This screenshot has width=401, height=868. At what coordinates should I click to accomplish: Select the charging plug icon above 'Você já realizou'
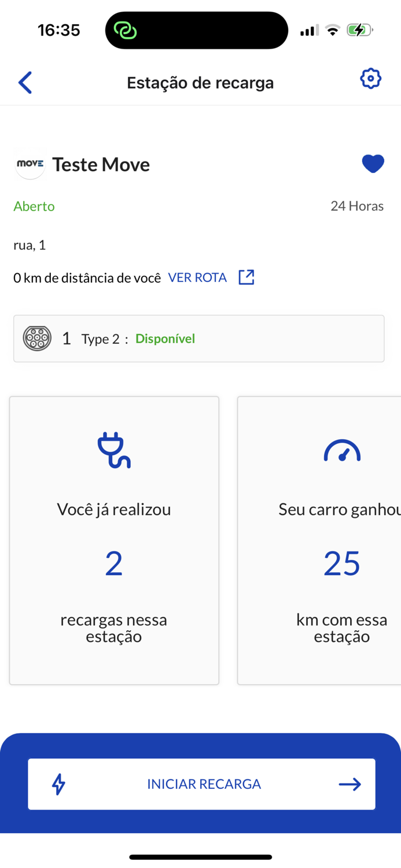point(113,450)
